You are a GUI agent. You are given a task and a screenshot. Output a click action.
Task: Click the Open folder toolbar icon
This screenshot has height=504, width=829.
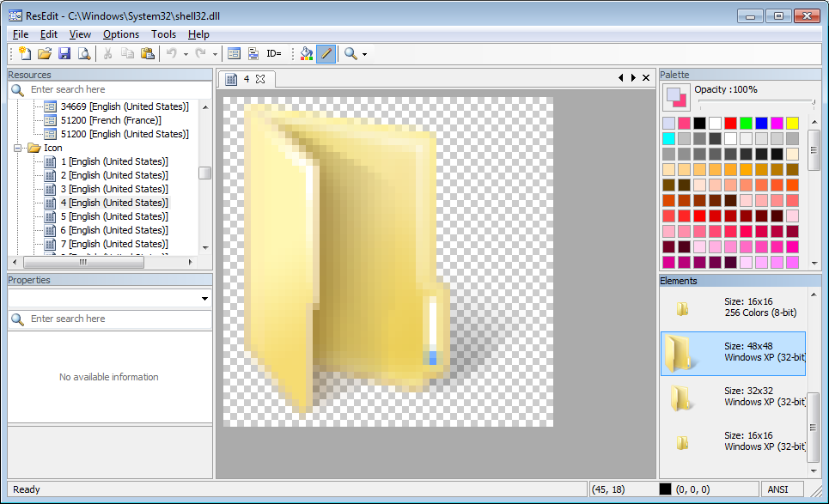[45, 53]
